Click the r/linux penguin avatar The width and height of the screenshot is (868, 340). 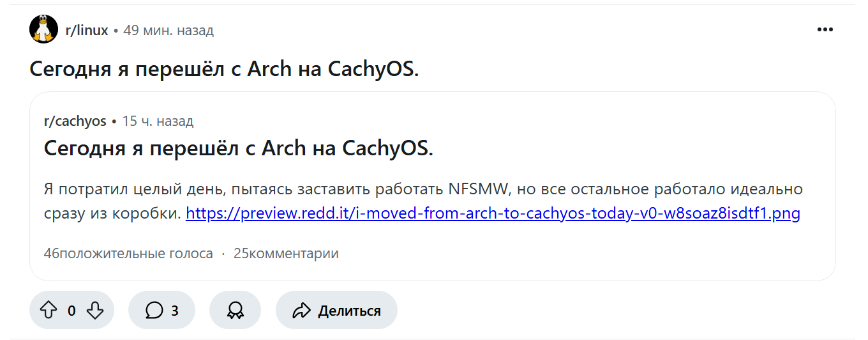click(x=43, y=29)
